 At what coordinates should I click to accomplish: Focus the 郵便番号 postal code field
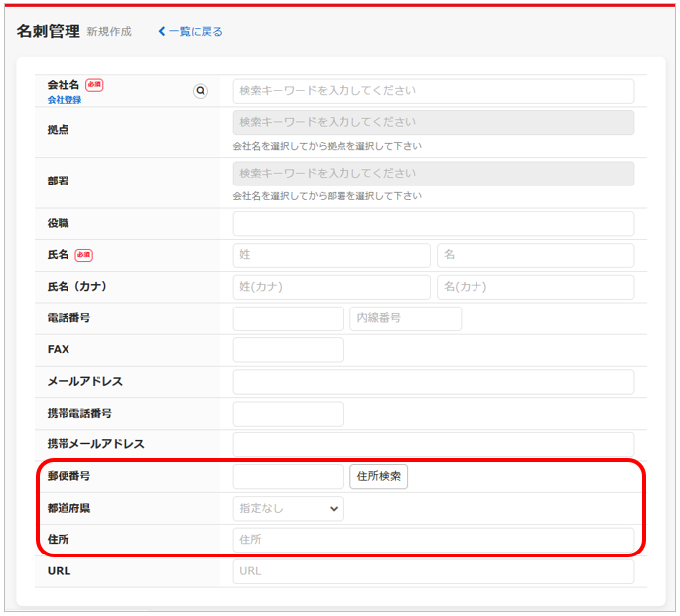(288, 476)
